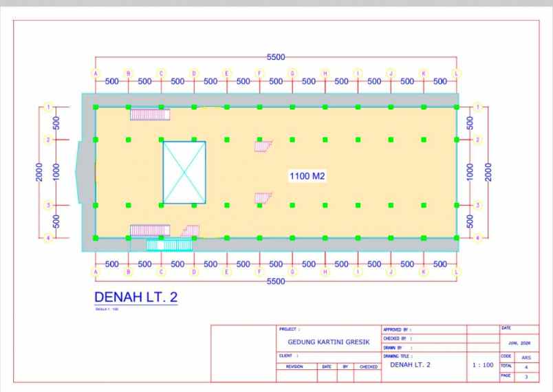Click grid bubble "G" in the top row
This screenshot has height=392, width=553.
(292, 74)
